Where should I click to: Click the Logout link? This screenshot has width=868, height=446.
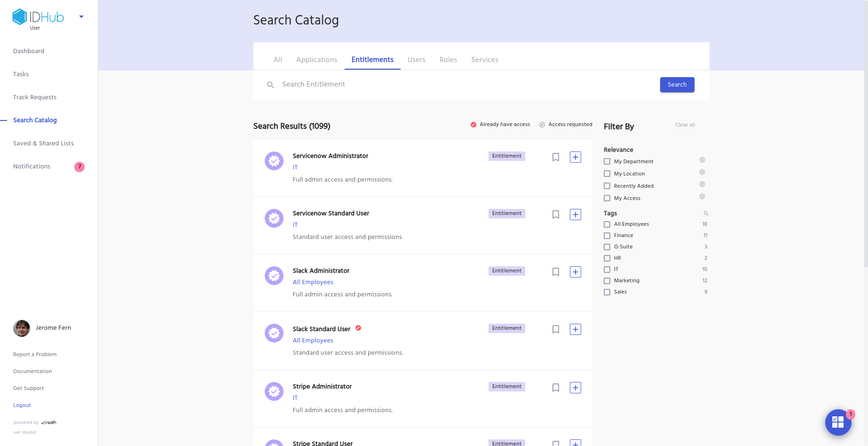[22, 405]
